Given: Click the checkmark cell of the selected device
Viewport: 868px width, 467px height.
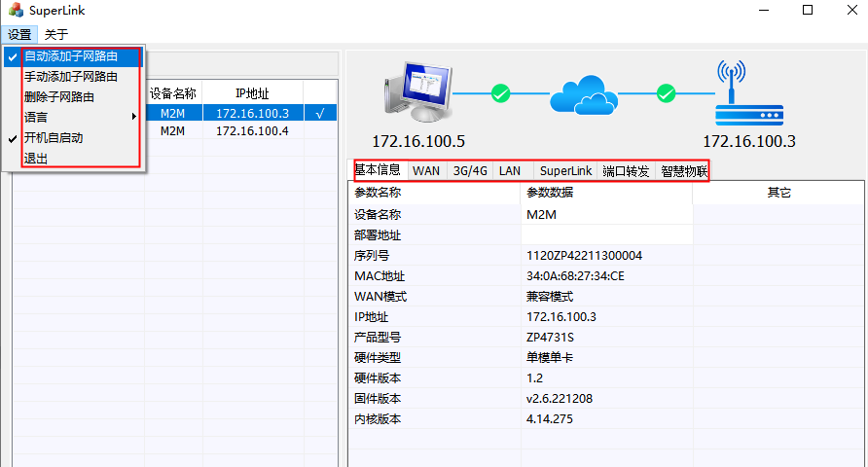Looking at the screenshot, I should 320,114.
